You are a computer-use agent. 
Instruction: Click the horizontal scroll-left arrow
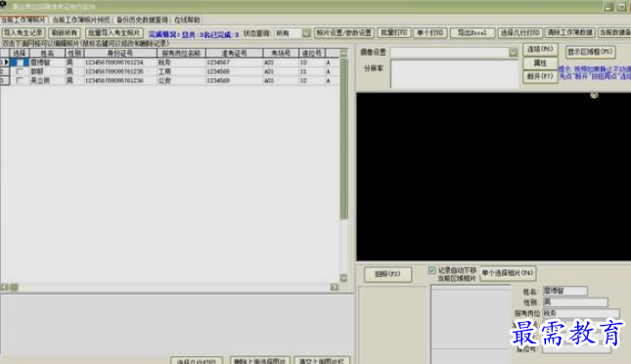point(5,287)
